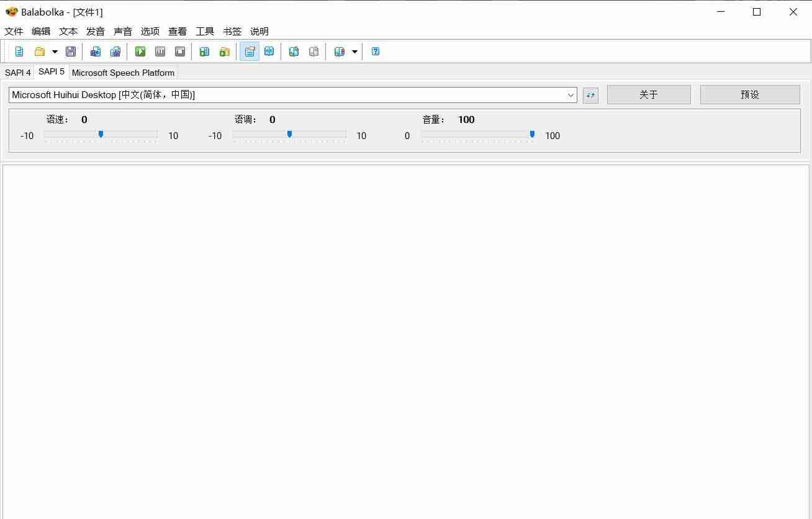Click inside the empty text editing area
The image size is (812, 519).
(x=406, y=341)
